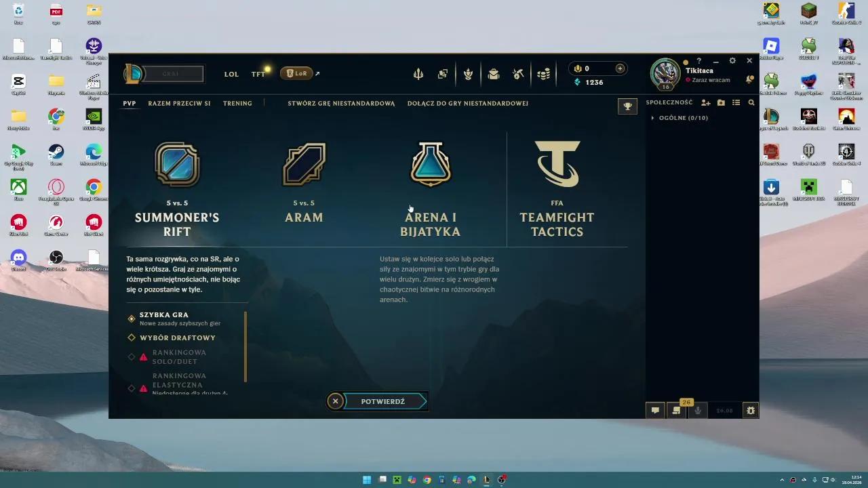This screenshot has width=868, height=488.
Task: Click the queue list scrollbar
Action: [x=245, y=347]
